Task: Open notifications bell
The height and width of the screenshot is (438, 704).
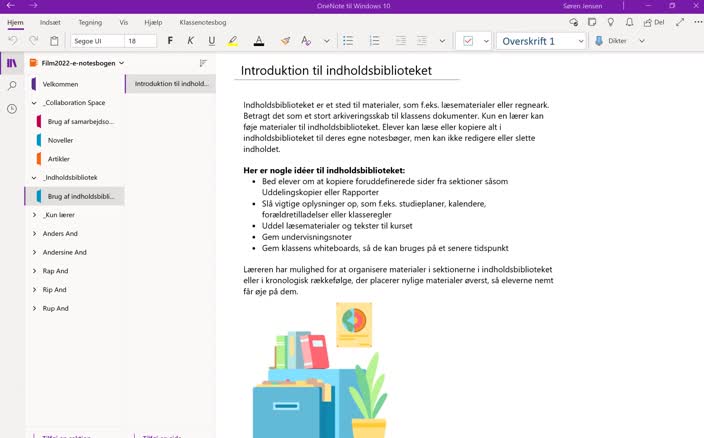Action: pyautogui.click(x=629, y=22)
